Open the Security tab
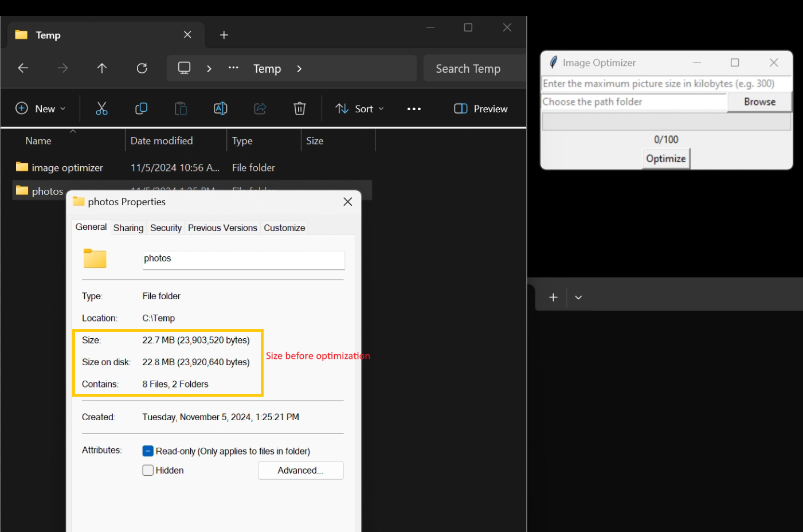 166,228
